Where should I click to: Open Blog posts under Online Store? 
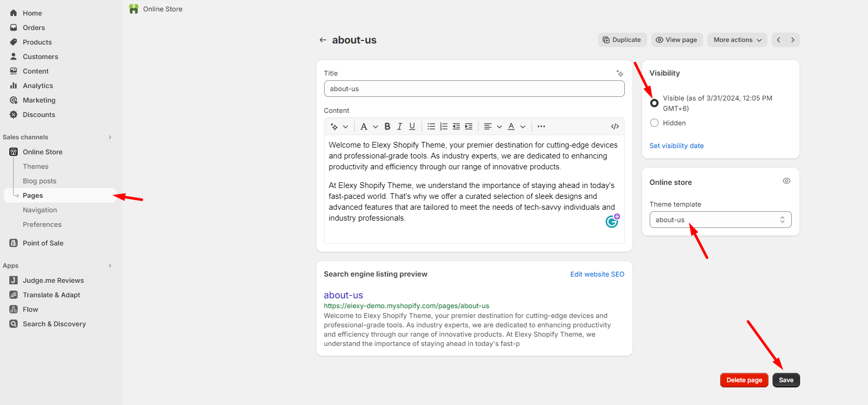point(39,181)
